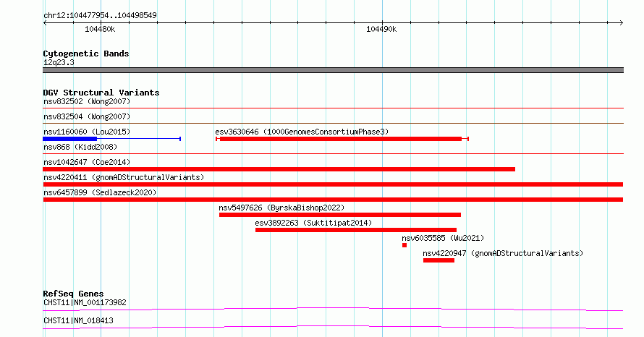Screen dimensions: 644x337
Task: Click the red esv3630646 variant bar
Action: click(341, 139)
